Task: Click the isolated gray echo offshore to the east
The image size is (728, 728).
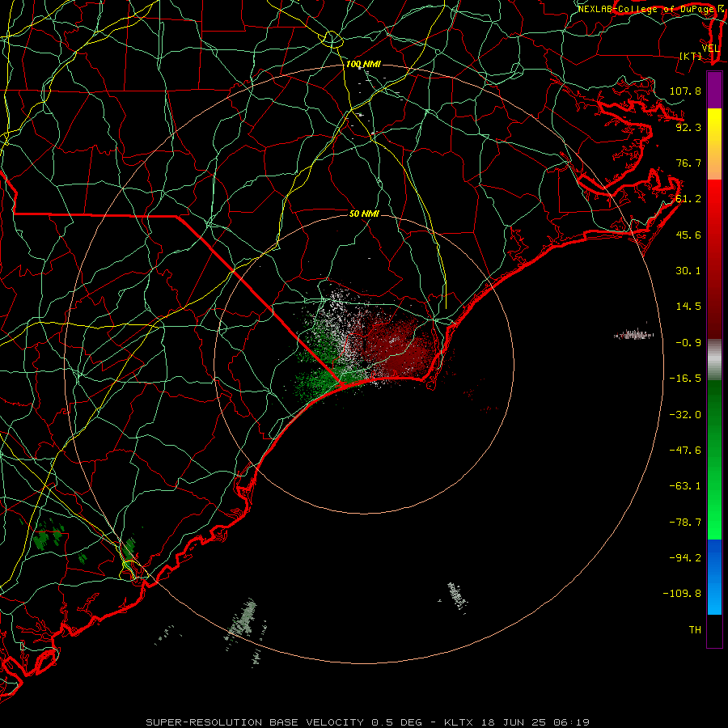Action: pyautogui.click(x=633, y=334)
